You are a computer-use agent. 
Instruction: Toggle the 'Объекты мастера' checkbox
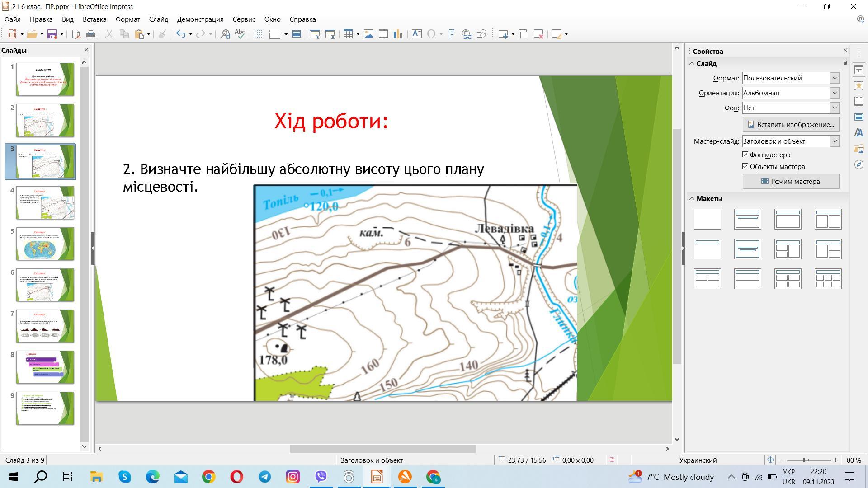(745, 166)
